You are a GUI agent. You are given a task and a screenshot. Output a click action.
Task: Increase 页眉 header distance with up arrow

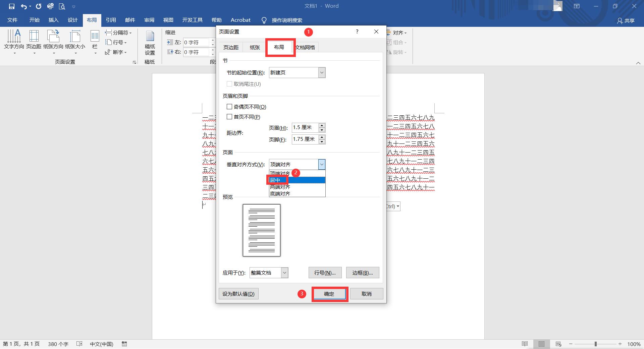click(x=322, y=125)
